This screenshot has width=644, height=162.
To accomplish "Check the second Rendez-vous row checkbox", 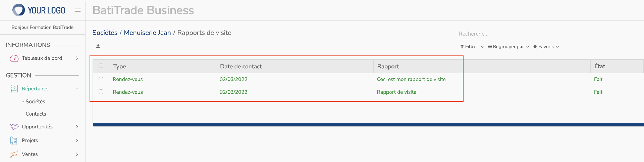I will (x=101, y=92).
